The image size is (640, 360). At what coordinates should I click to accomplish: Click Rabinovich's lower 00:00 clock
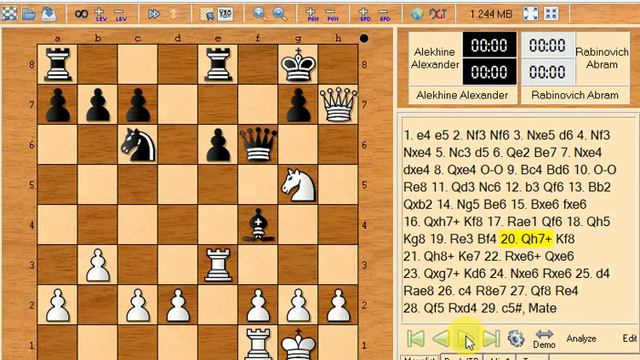click(547, 72)
